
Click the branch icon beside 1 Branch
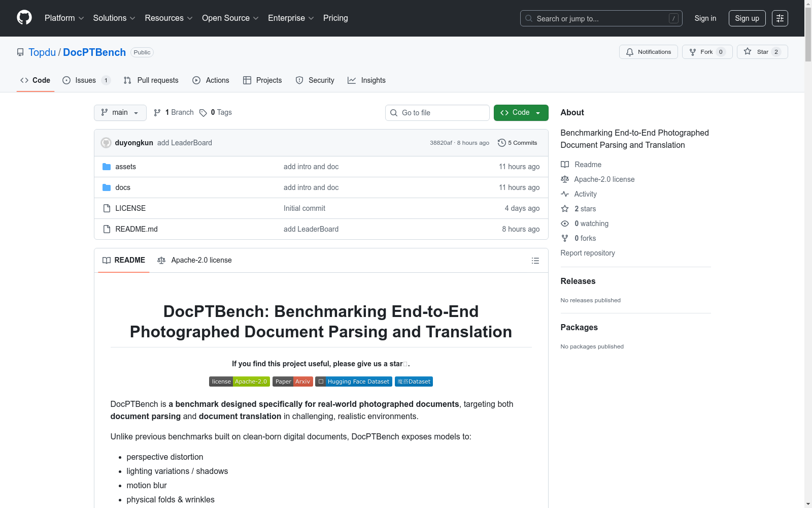tap(157, 113)
